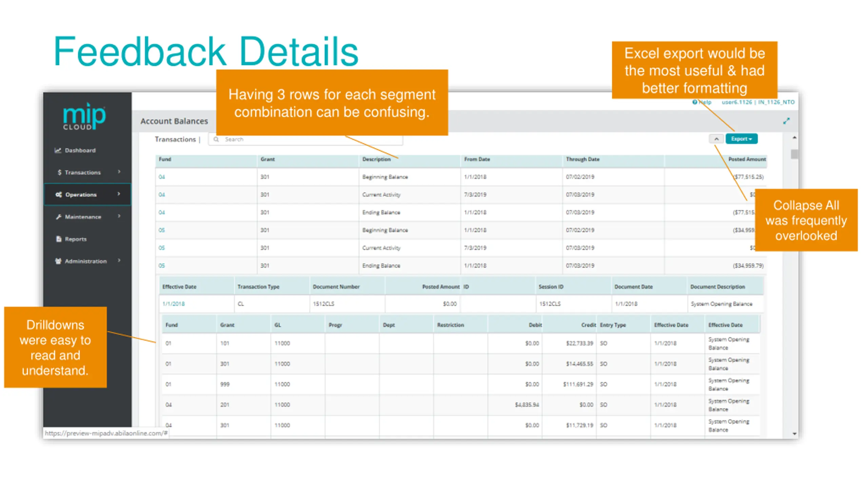
Task: Open fund 04 Beginning Balance link
Action: point(162,177)
